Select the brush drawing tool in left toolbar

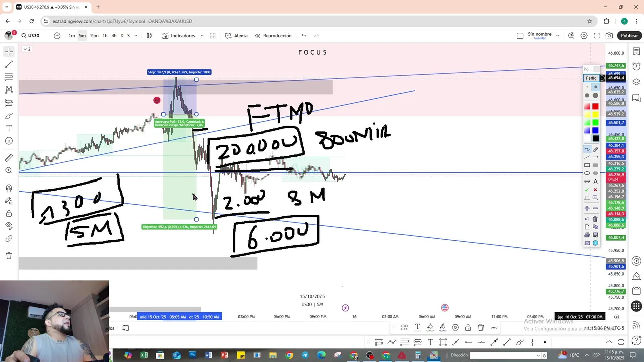9,116
